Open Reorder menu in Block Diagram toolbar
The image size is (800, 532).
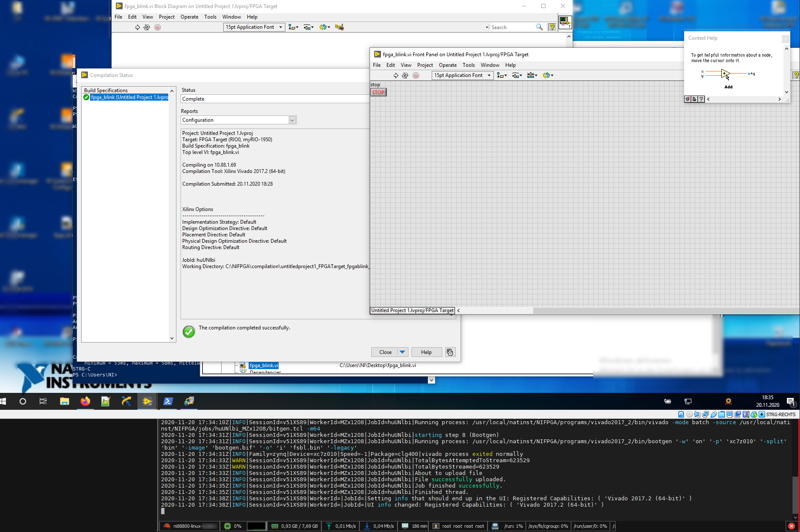[x=324, y=27]
